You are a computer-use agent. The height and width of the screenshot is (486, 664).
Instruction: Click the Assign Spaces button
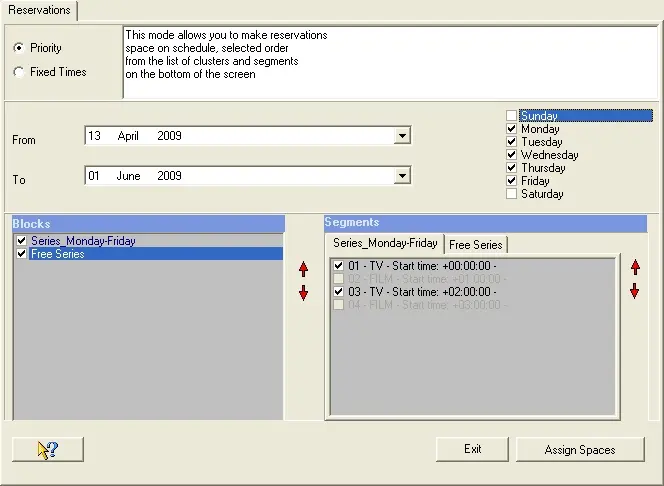[x=580, y=450]
